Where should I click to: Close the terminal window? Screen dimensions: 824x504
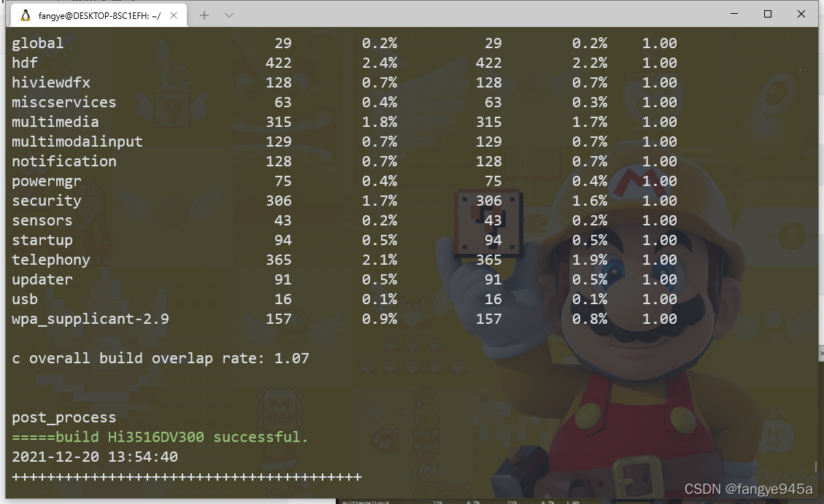point(801,14)
